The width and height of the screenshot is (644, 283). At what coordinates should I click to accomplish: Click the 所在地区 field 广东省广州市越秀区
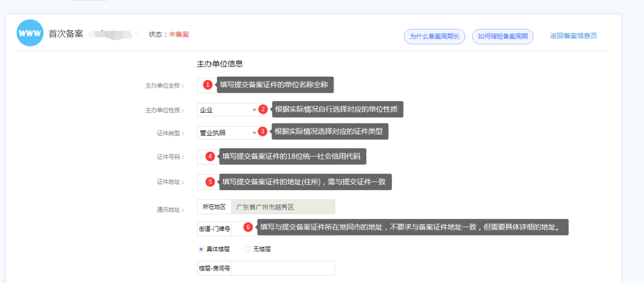(283, 207)
